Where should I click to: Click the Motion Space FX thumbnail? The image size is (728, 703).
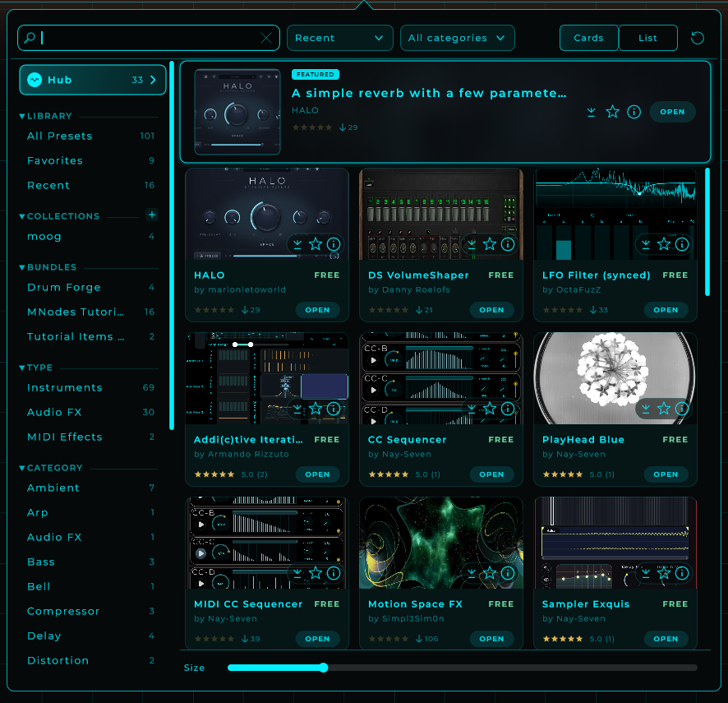(x=441, y=543)
